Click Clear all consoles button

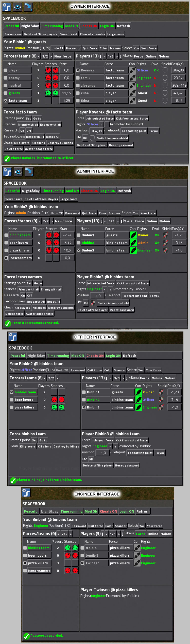tap(92, 34)
